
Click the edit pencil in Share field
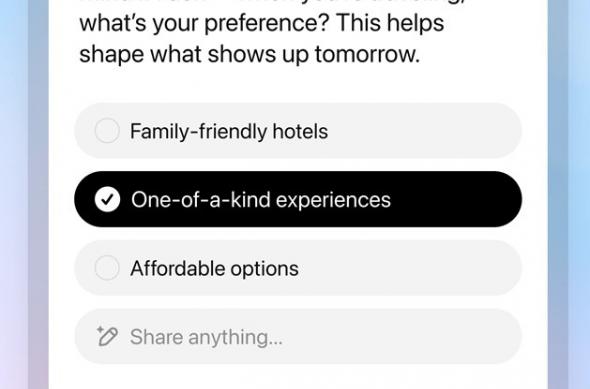107,336
